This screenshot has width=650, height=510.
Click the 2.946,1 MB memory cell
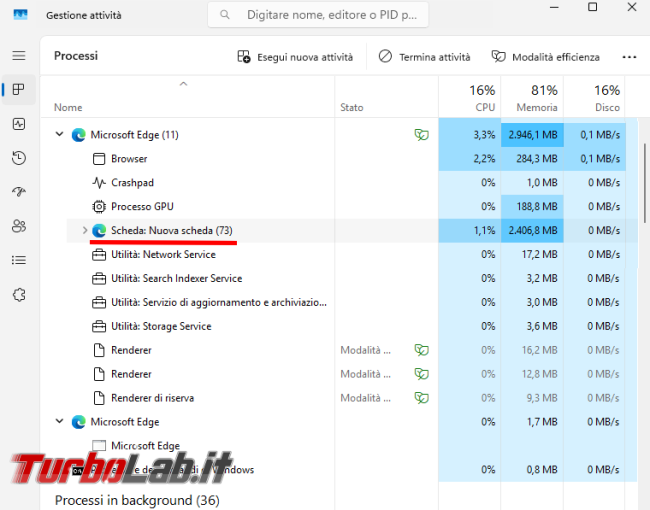point(532,135)
